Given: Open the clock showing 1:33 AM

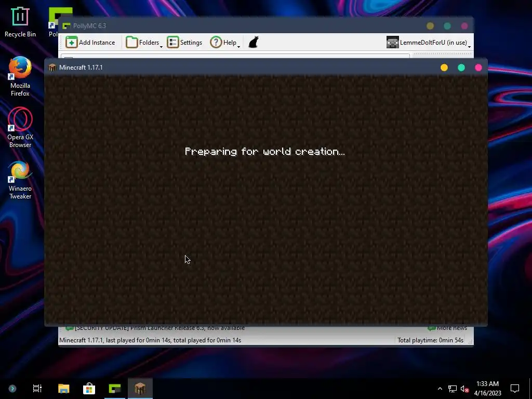Looking at the screenshot, I should point(487,389).
